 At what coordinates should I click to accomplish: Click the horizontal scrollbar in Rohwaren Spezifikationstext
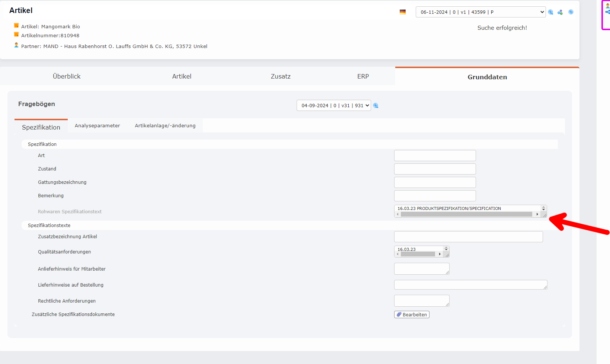(x=466, y=214)
